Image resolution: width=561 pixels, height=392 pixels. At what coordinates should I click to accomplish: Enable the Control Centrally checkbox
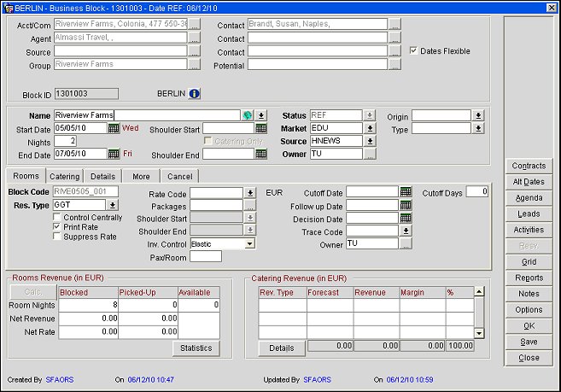57,218
